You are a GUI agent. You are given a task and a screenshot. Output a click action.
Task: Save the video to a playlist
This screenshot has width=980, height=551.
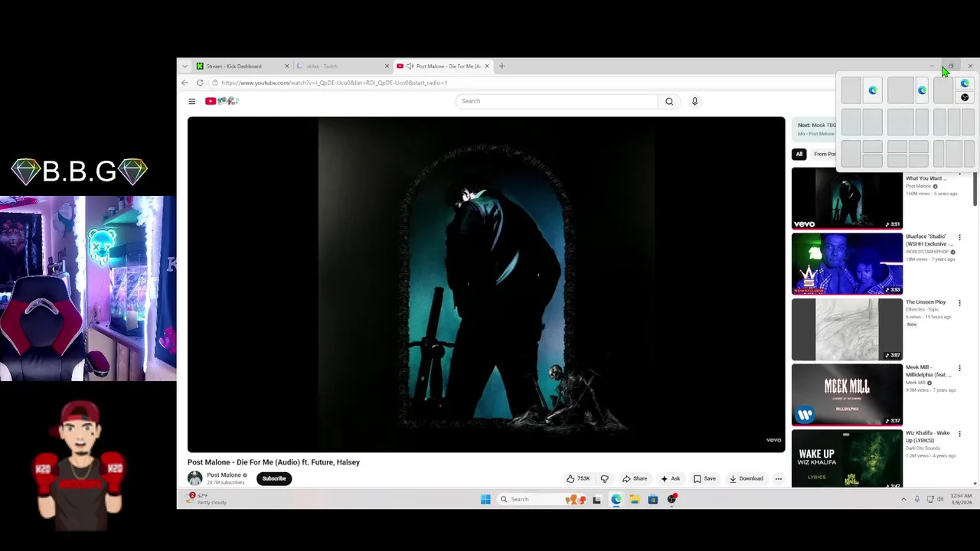[x=704, y=478]
